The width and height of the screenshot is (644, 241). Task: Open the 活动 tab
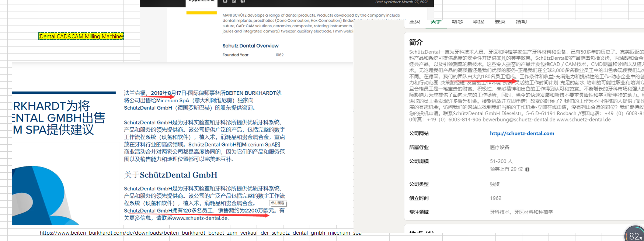521,22
